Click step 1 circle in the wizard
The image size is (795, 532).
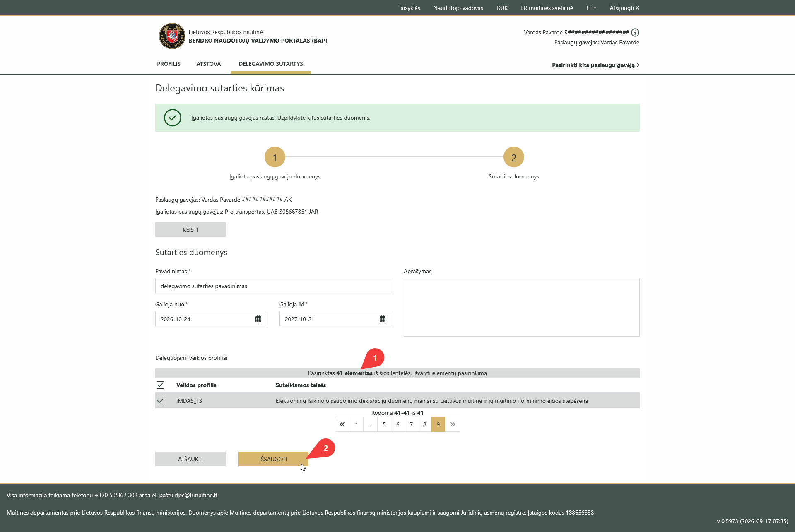pos(275,157)
